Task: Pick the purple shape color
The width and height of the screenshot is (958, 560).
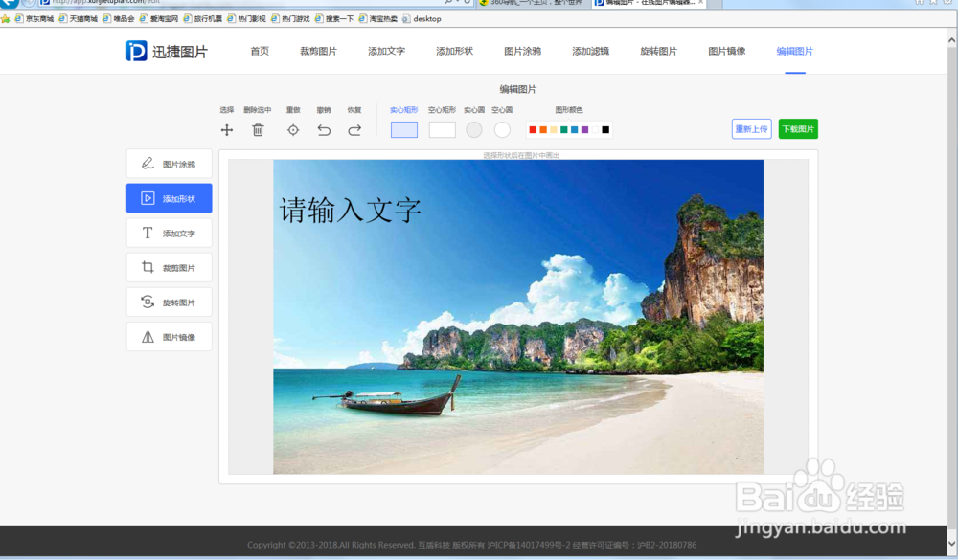Action: (584, 129)
